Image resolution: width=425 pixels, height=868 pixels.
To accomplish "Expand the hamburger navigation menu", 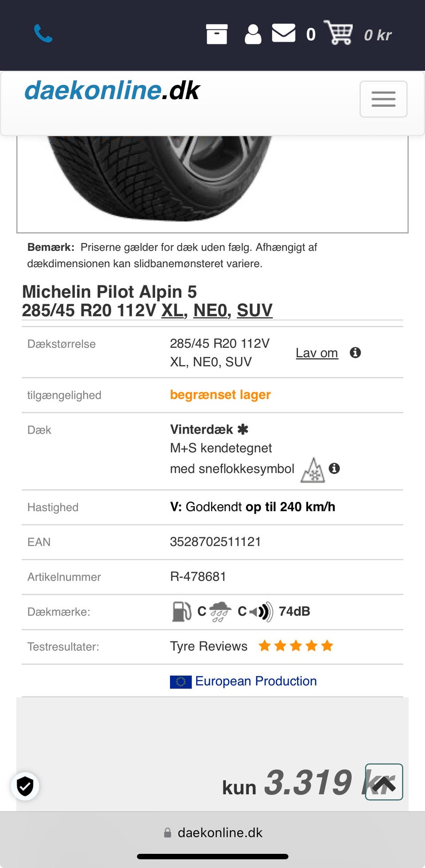I will [x=383, y=99].
